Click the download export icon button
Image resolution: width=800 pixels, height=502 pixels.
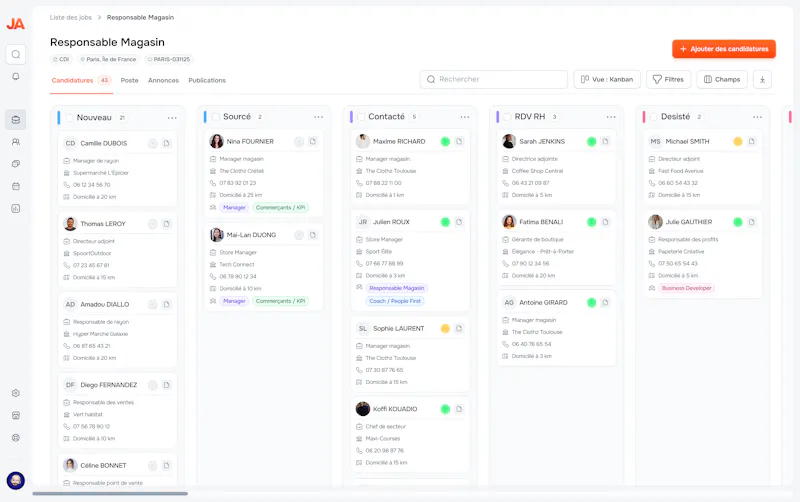coord(762,80)
